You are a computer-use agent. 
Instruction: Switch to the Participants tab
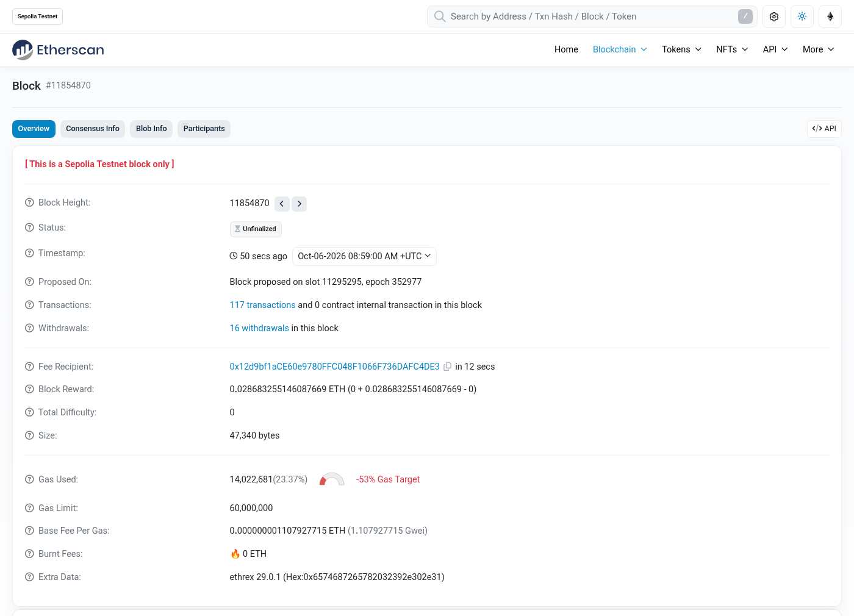(x=204, y=129)
